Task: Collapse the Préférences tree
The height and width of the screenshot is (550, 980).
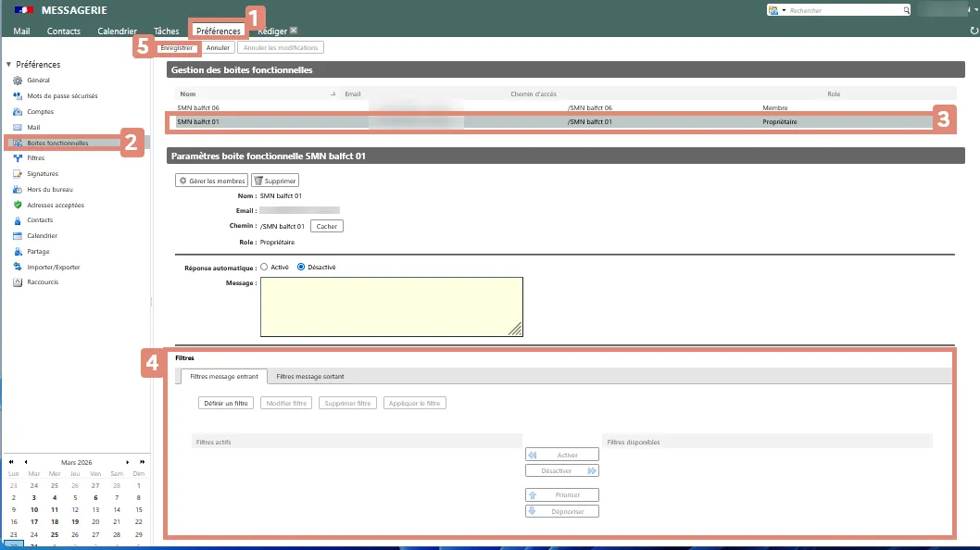Action: [8, 65]
